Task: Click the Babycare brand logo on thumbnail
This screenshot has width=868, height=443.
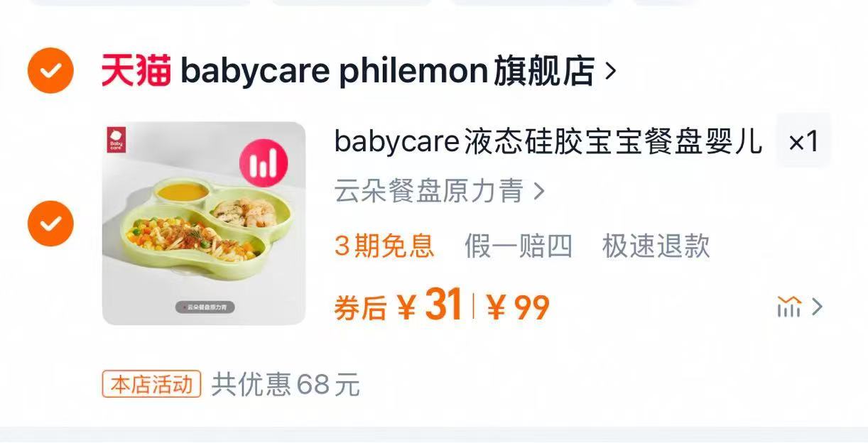Action: pos(116,140)
